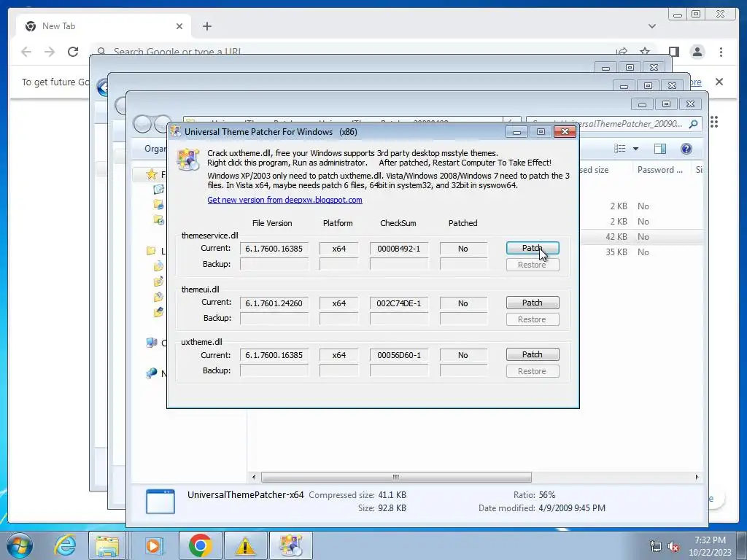747x560 pixels.
Task: Click the Universal Theme Patcher title bar icon
Action: coord(176,132)
